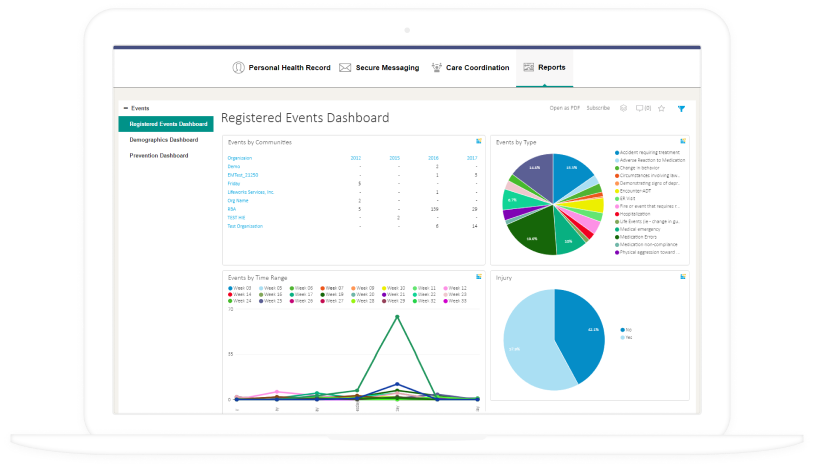Image resolution: width=814 pixels, height=468 pixels.
Task: Open the Prevention Dashboard in sidebar
Action: click(159, 156)
